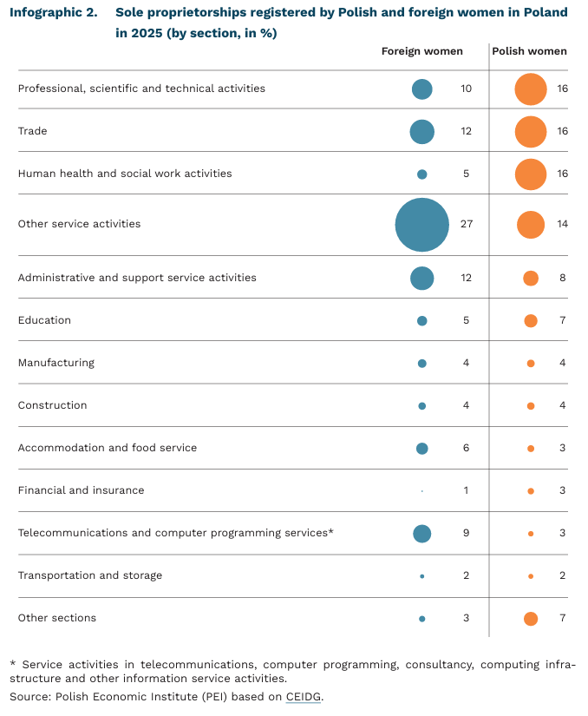This screenshot has width=588, height=716.
Task: Click the orange bubble for Professional, scientific and technical activities
Action: [x=531, y=89]
